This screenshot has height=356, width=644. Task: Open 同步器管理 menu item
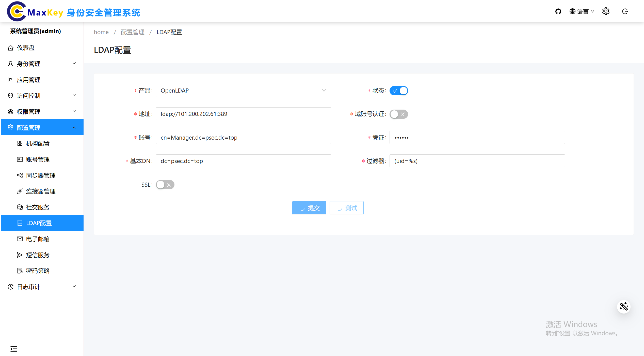[x=41, y=175]
